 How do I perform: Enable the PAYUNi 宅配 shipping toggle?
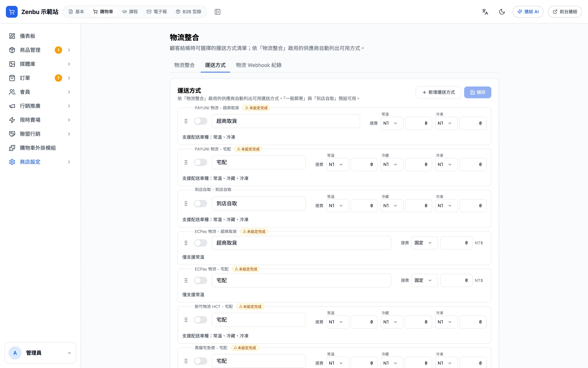(x=200, y=162)
